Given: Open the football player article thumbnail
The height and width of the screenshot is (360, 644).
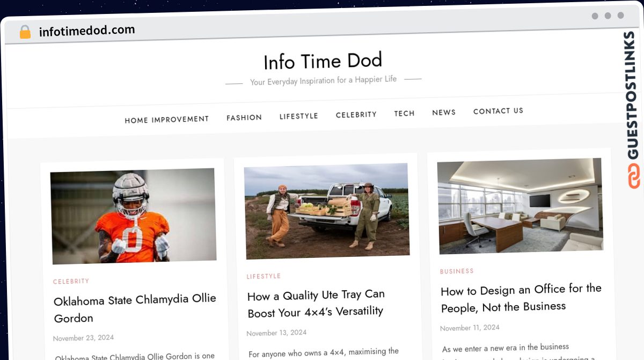Looking at the screenshot, I should point(133,216).
